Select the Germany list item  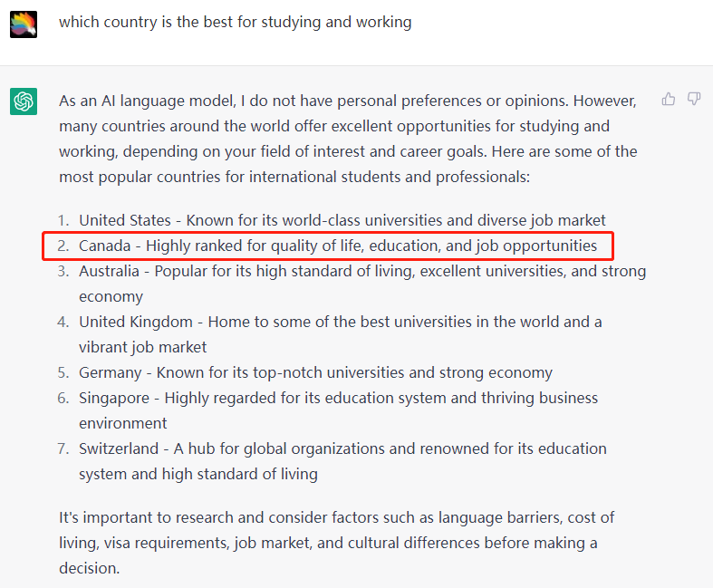[x=314, y=372]
